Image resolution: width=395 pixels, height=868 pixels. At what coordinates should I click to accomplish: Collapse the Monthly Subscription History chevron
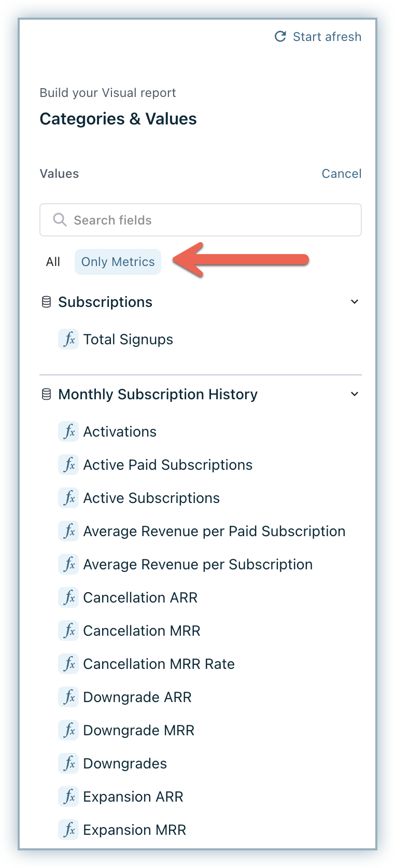click(x=355, y=394)
